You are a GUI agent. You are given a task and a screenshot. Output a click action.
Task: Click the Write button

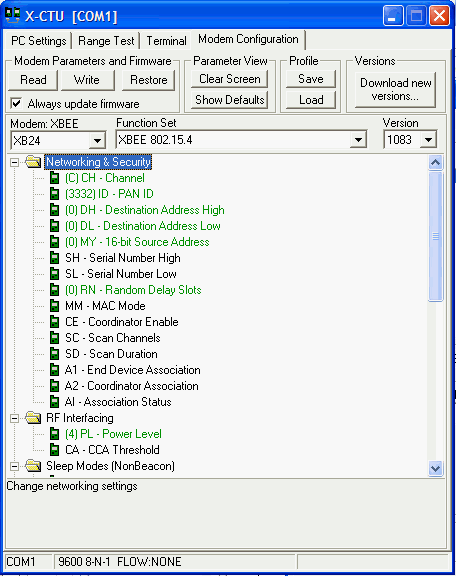(x=87, y=80)
